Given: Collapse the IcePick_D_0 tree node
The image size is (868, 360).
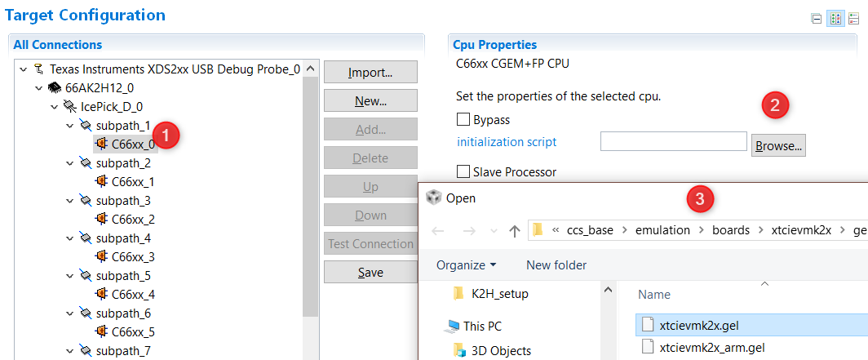Looking at the screenshot, I should (53, 107).
